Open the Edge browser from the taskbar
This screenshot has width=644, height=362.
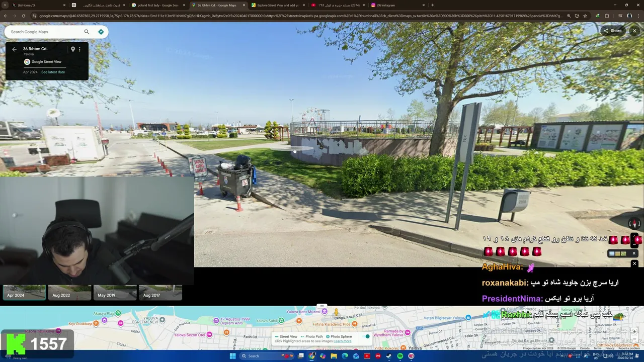(x=345, y=356)
